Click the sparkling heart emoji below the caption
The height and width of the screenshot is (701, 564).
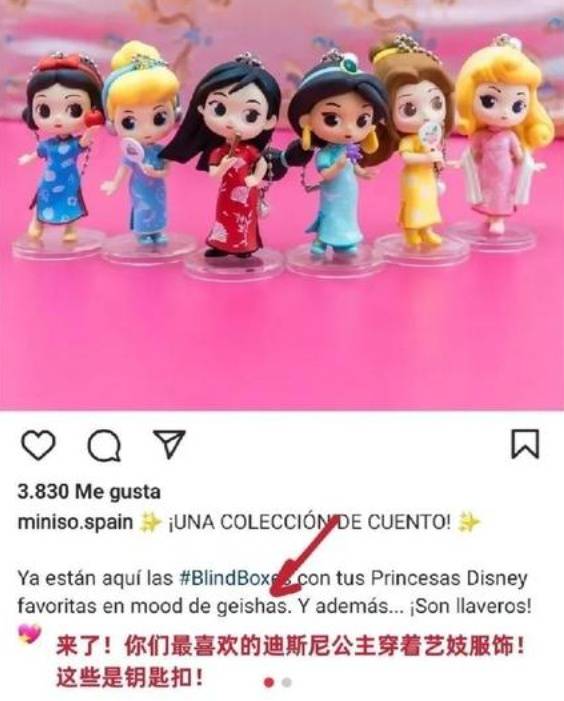coord(30,634)
